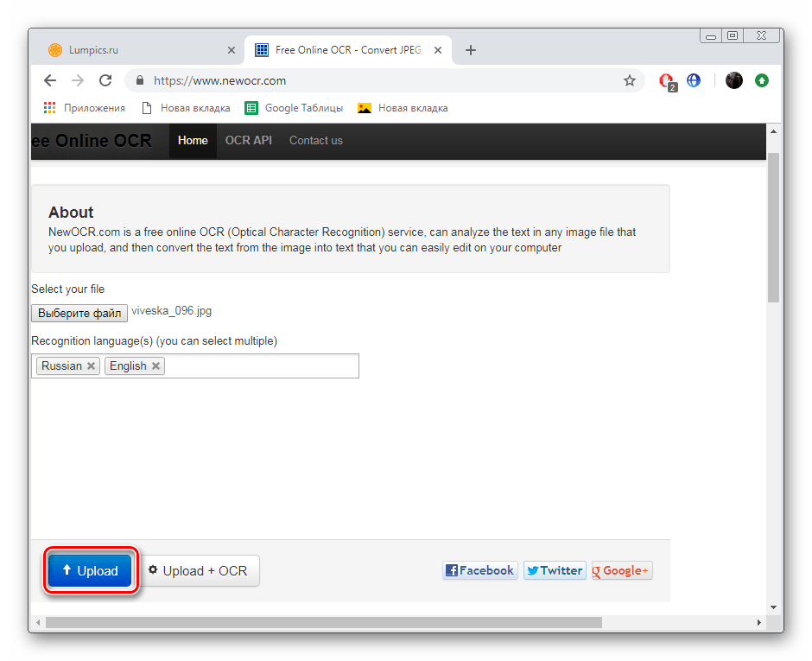Share on Google+
Screen dimensions: 812x661
[x=621, y=570]
